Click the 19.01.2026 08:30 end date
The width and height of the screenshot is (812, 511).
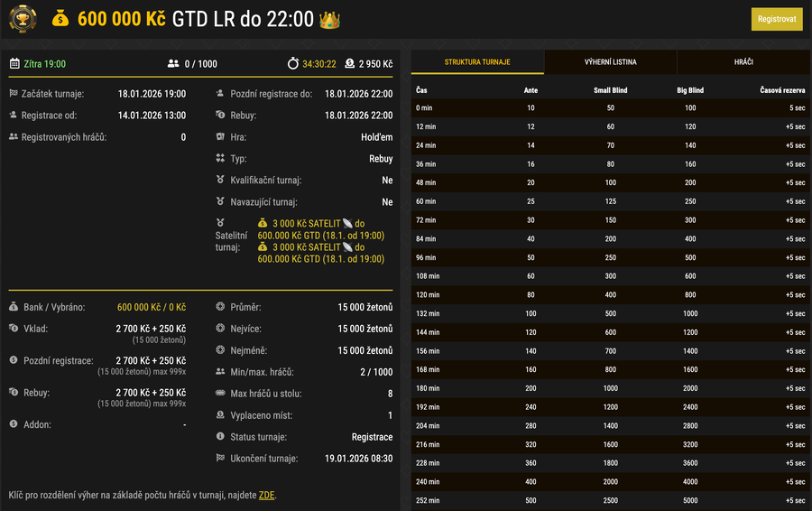pyautogui.click(x=358, y=459)
